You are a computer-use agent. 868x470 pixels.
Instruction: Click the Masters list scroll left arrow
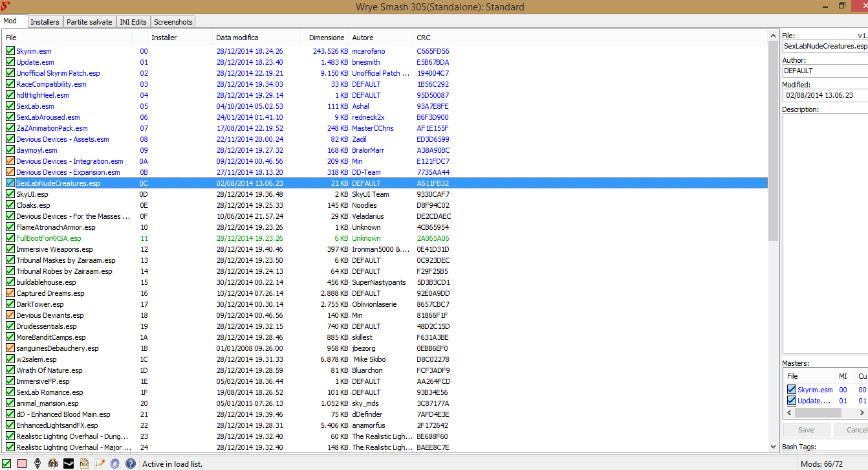pyautogui.click(x=788, y=412)
